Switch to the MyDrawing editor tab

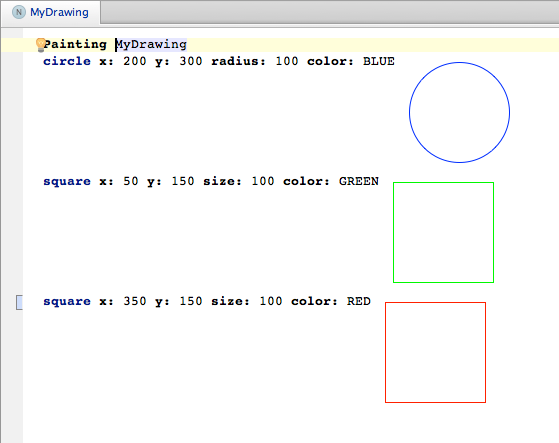[x=50, y=12]
